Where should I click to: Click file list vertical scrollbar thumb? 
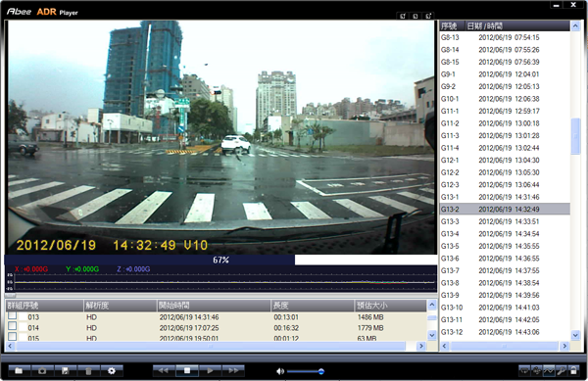point(575,135)
